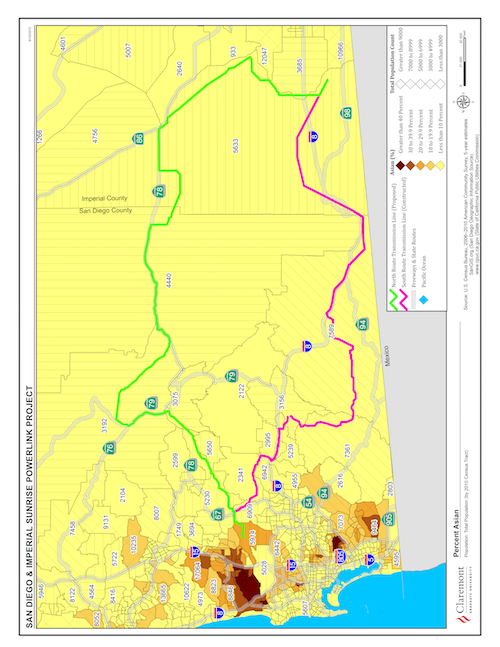Click the Route 76 highway shield

tap(110, 448)
